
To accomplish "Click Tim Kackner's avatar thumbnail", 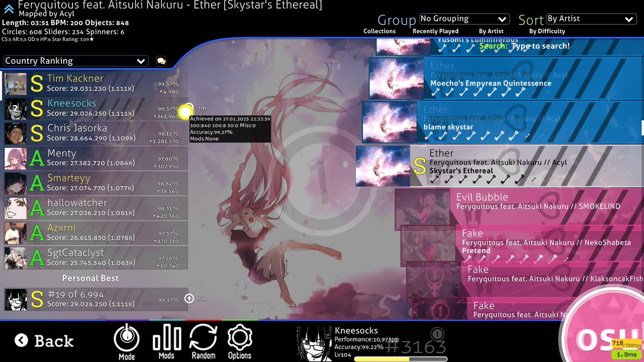I will [16, 84].
